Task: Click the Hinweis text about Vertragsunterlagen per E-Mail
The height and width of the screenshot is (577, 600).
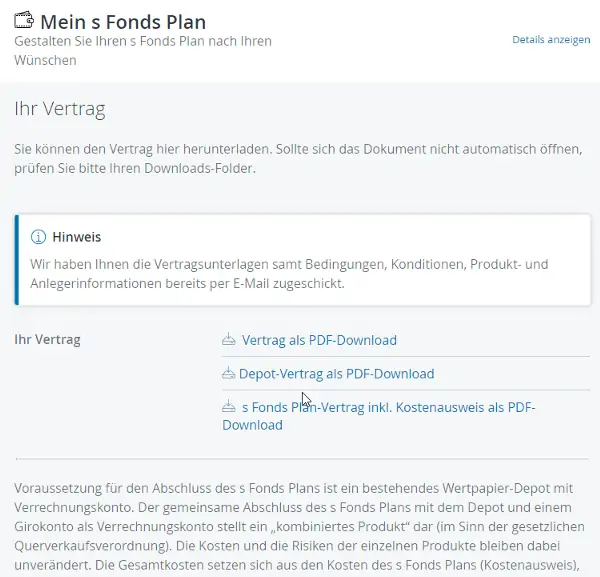Action: click(x=289, y=274)
